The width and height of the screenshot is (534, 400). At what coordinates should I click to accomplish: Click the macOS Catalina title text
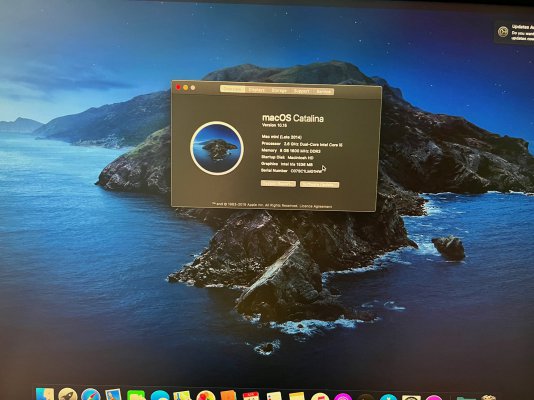pos(293,118)
